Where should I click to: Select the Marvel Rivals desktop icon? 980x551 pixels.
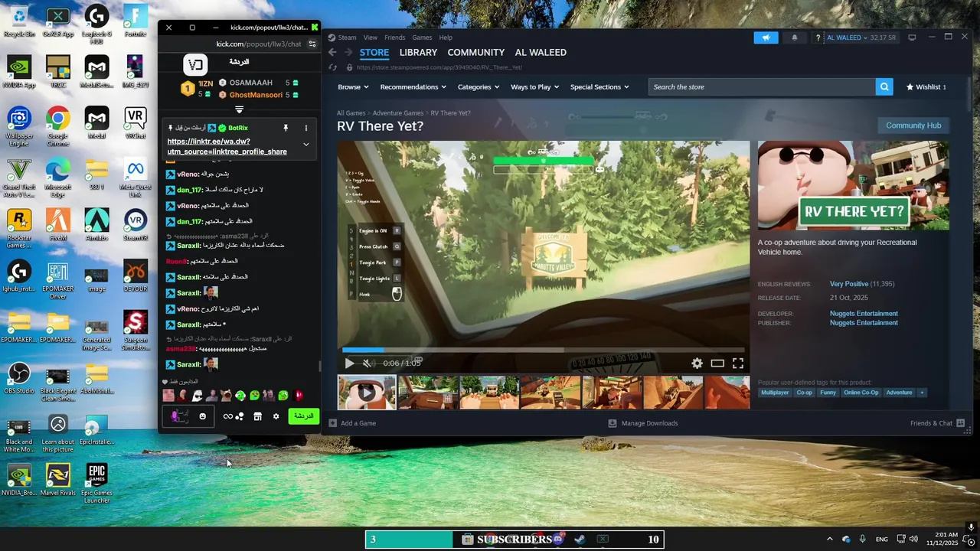(57, 481)
